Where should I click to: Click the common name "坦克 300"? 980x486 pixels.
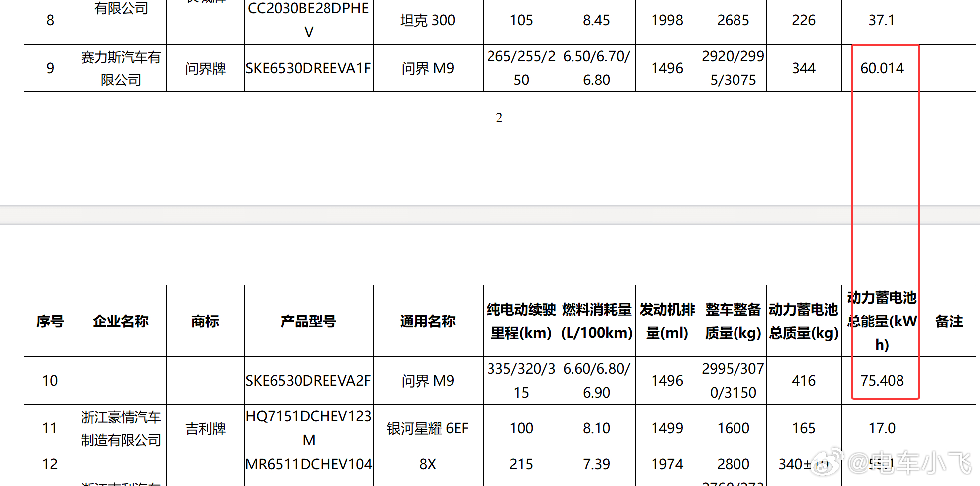(x=427, y=20)
